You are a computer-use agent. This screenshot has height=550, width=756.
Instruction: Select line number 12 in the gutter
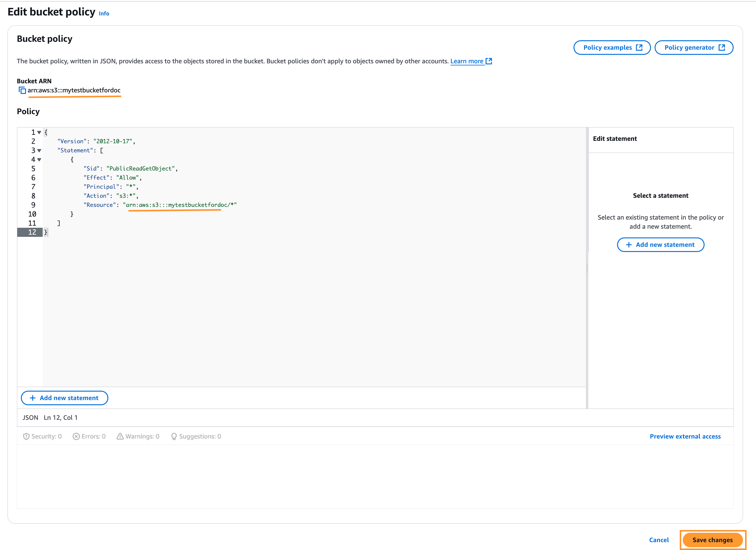tap(32, 232)
